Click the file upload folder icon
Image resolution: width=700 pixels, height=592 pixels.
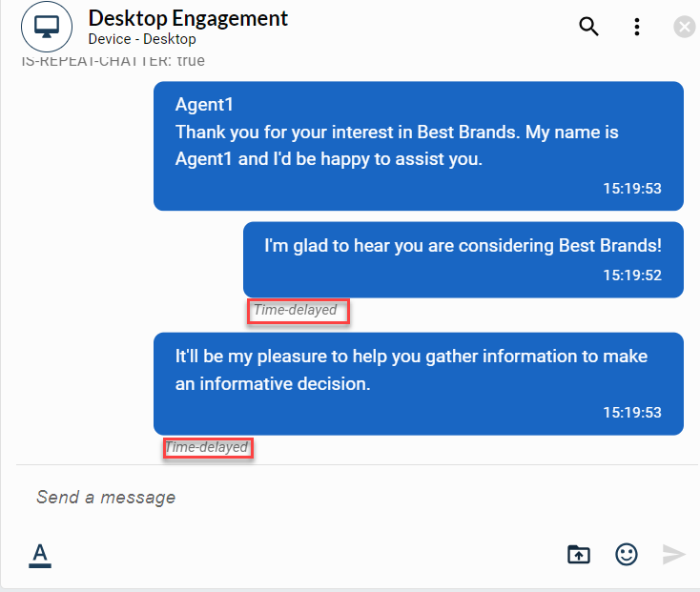[x=579, y=554]
